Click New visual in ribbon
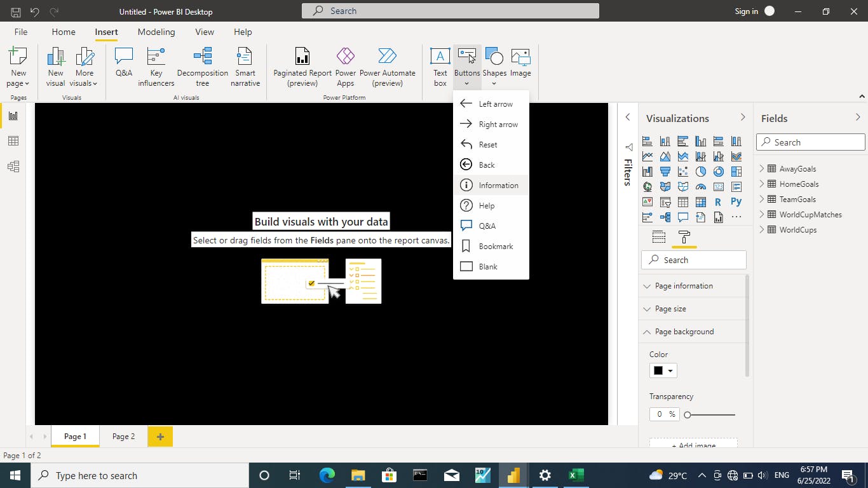The width and height of the screenshot is (868, 488). [x=56, y=67]
